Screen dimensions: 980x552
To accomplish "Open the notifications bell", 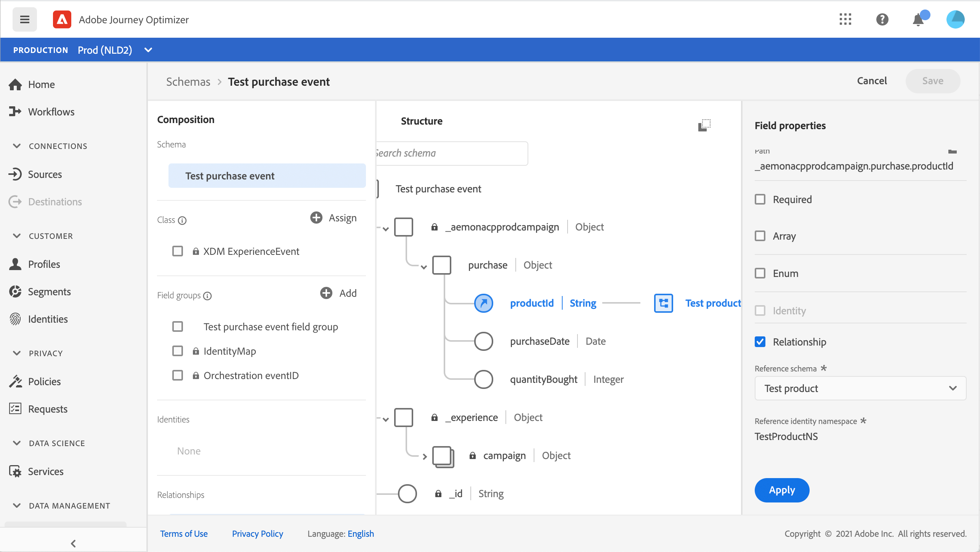I will click(918, 19).
